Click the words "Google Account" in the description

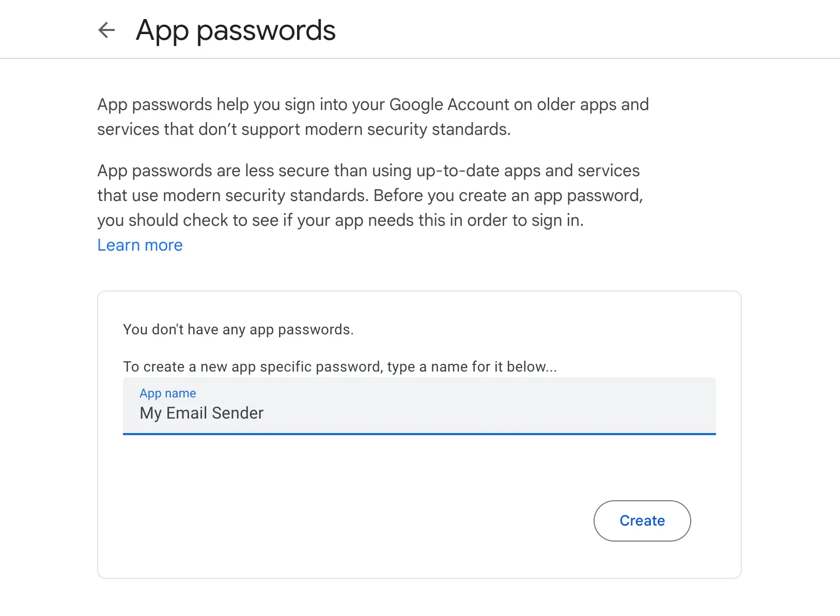pyautogui.click(x=449, y=104)
